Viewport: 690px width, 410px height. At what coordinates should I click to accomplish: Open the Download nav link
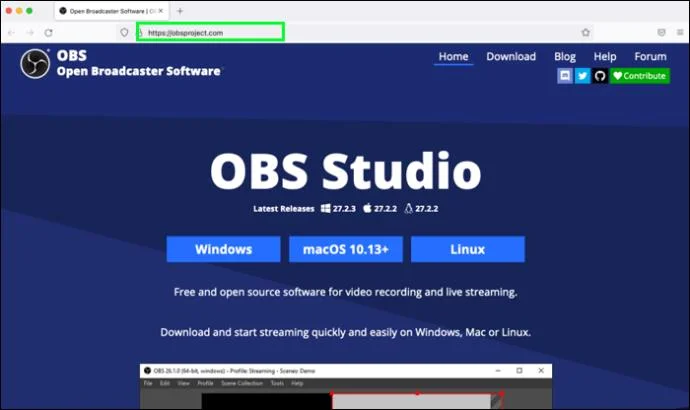(x=511, y=57)
